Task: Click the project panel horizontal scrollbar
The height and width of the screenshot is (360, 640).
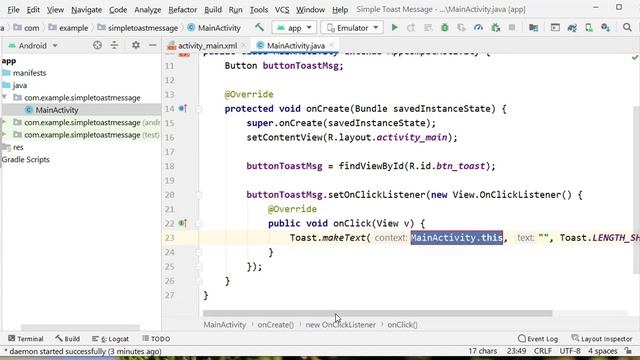Action: 80,327
